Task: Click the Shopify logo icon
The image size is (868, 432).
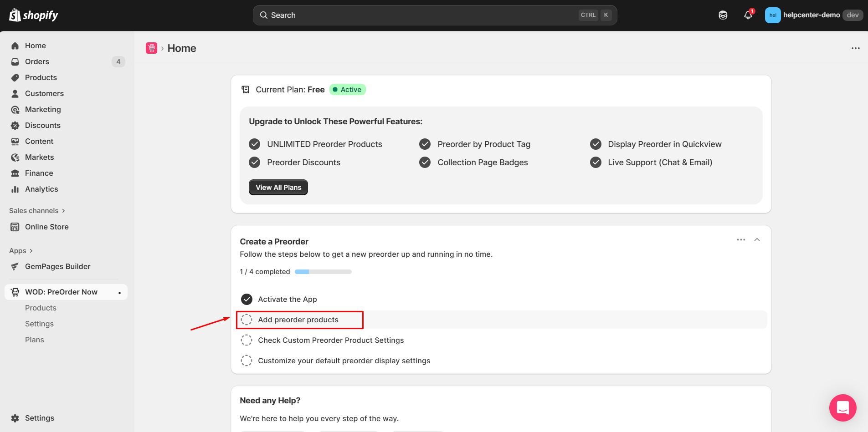Action: [15, 15]
